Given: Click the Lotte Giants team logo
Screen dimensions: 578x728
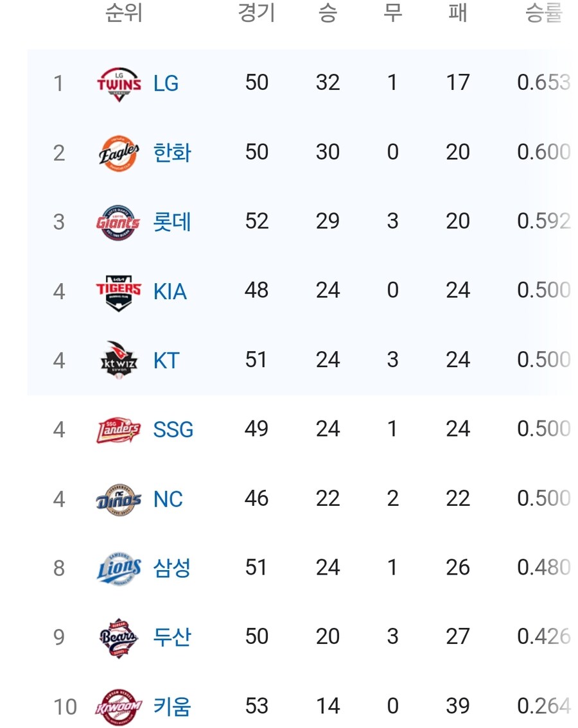Looking at the screenshot, I should click(x=118, y=222).
